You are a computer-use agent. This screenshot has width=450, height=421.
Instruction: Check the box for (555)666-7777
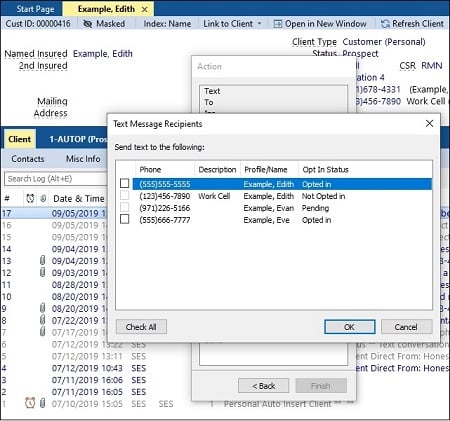[125, 219]
